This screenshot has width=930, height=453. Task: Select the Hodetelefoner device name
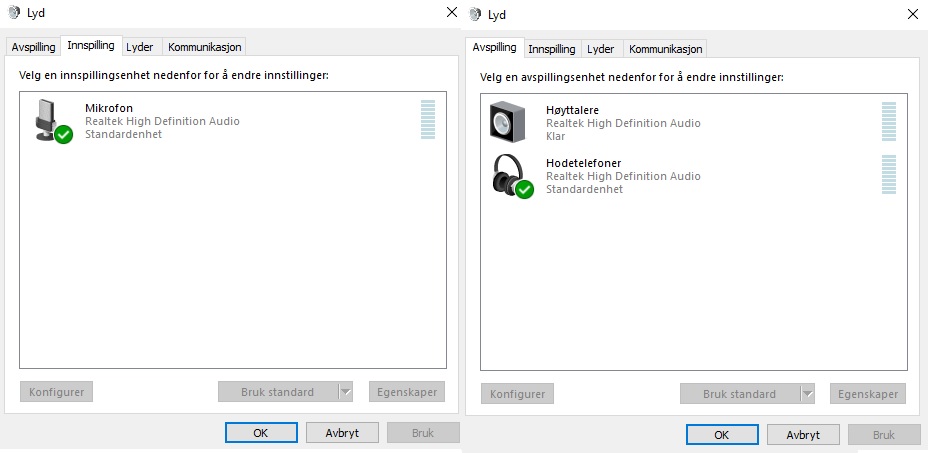tap(584, 163)
